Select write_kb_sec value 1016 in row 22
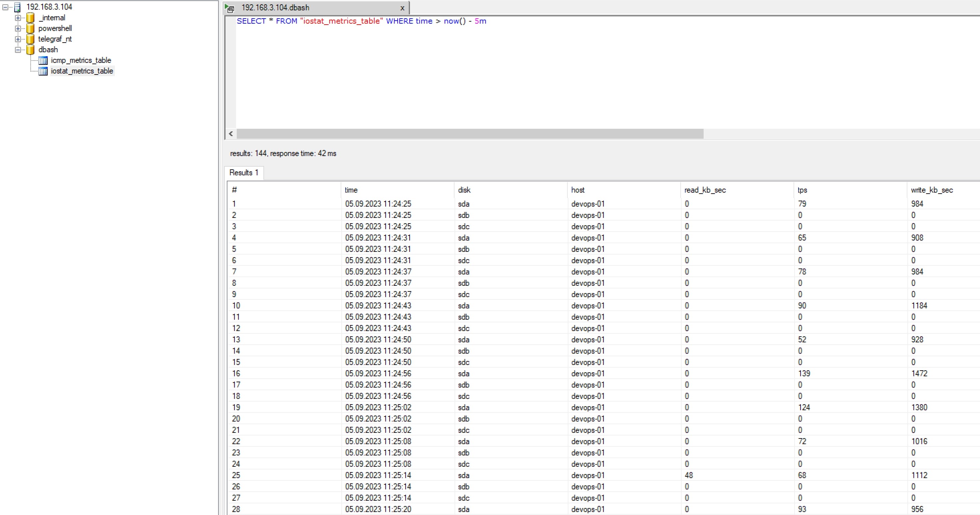 919,441
